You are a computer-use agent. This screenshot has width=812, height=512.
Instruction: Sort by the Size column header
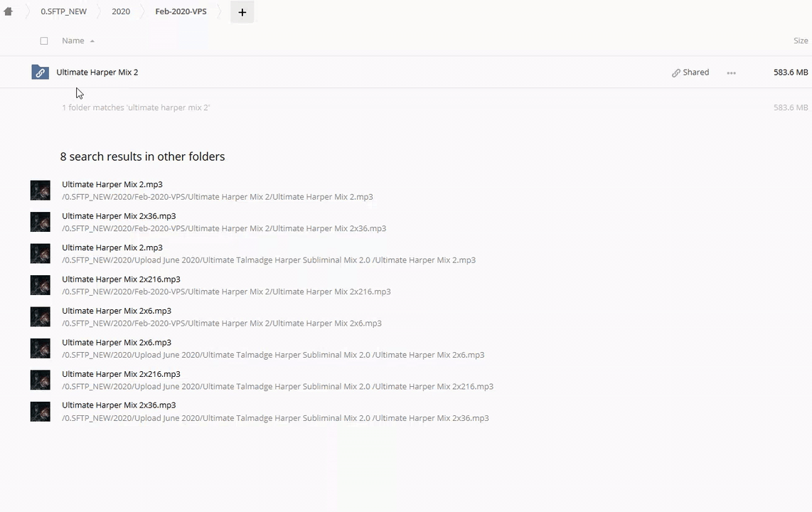(800, 41)
